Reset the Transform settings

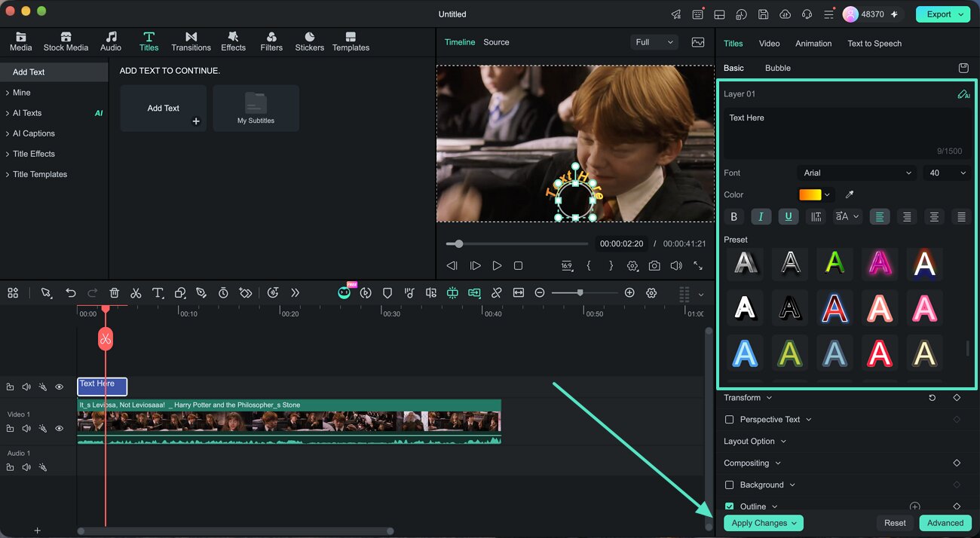tap(933, 398)
